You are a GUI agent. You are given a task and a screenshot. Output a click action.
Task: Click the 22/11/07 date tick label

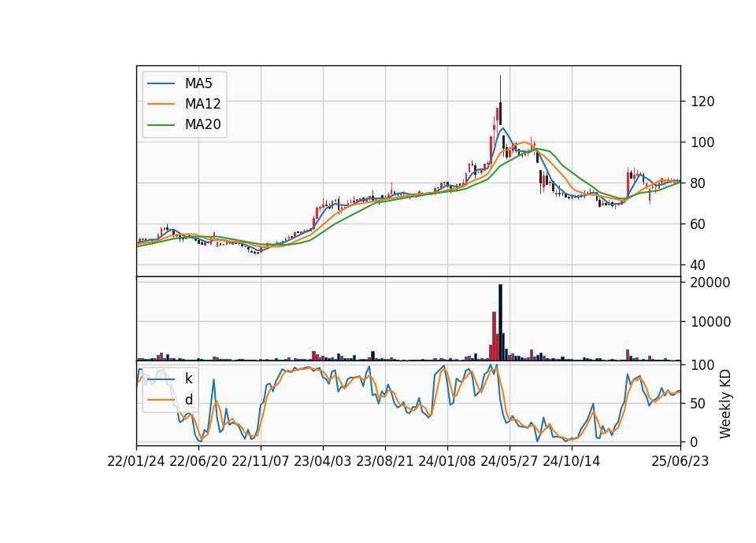coord(261,461)
